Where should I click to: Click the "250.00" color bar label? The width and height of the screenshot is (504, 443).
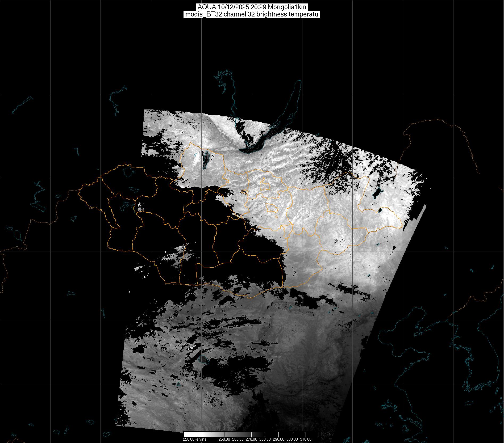click(x=224, y=439)
